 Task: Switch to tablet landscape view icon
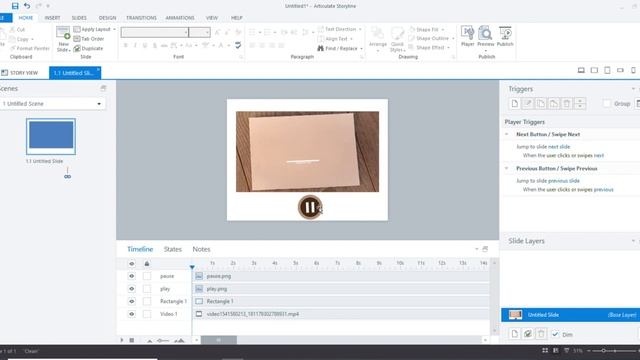594,70
